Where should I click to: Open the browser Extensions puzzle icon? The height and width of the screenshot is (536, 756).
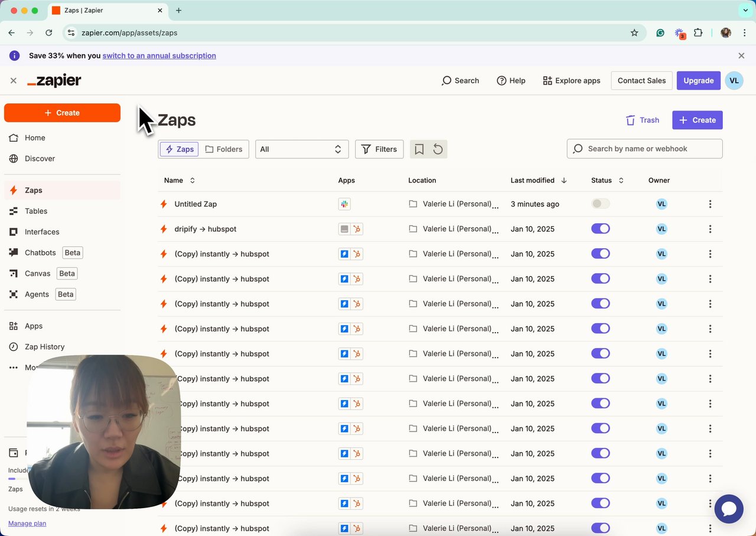point(698,33)
